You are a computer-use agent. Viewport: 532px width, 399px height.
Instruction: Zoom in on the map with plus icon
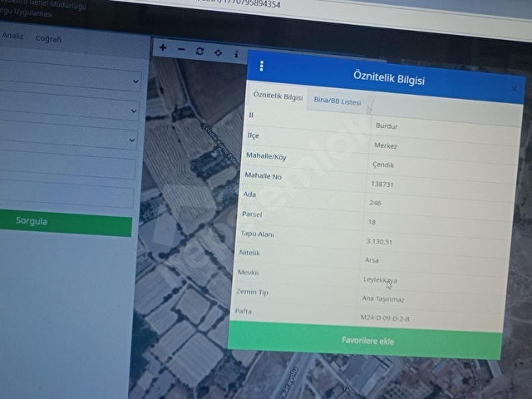163,48
